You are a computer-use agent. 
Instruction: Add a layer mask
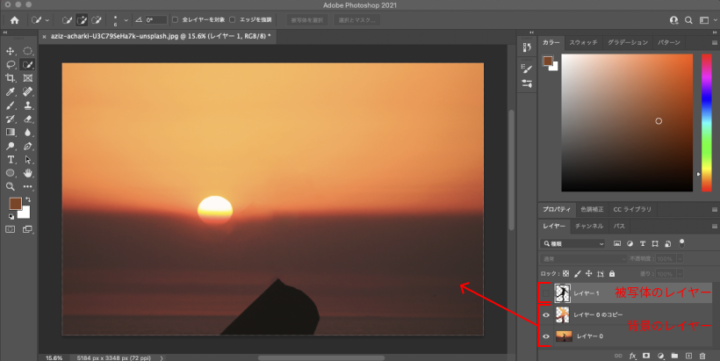tap(646, 356)
